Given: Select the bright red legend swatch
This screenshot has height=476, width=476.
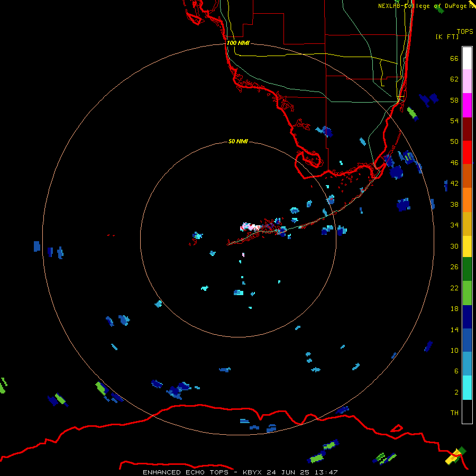Looking at the screenshot, I should coord(467,152).
